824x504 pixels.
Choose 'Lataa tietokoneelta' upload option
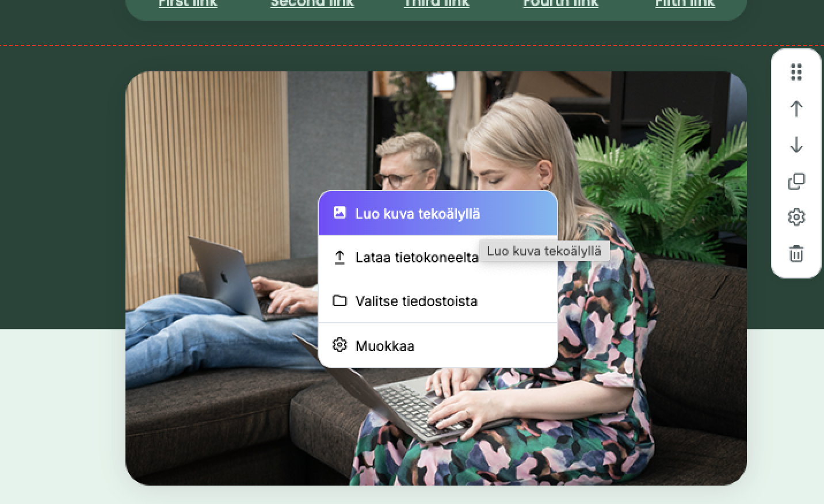[437, 257]
